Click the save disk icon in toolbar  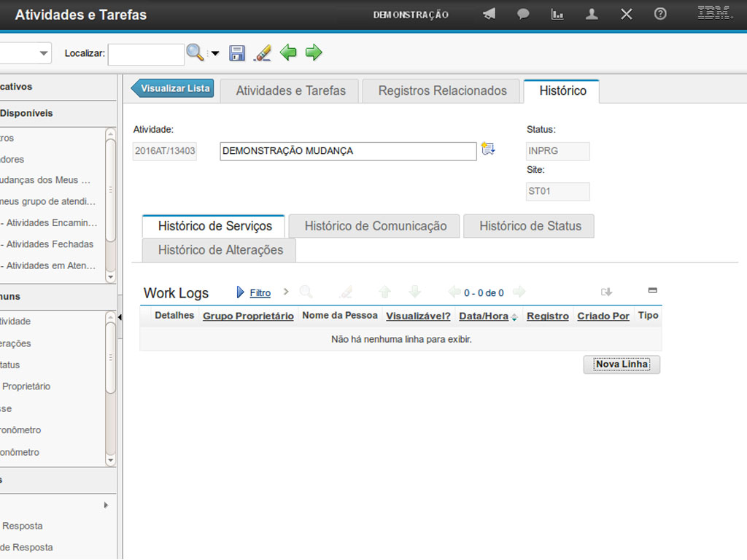[x=236, y=52]
